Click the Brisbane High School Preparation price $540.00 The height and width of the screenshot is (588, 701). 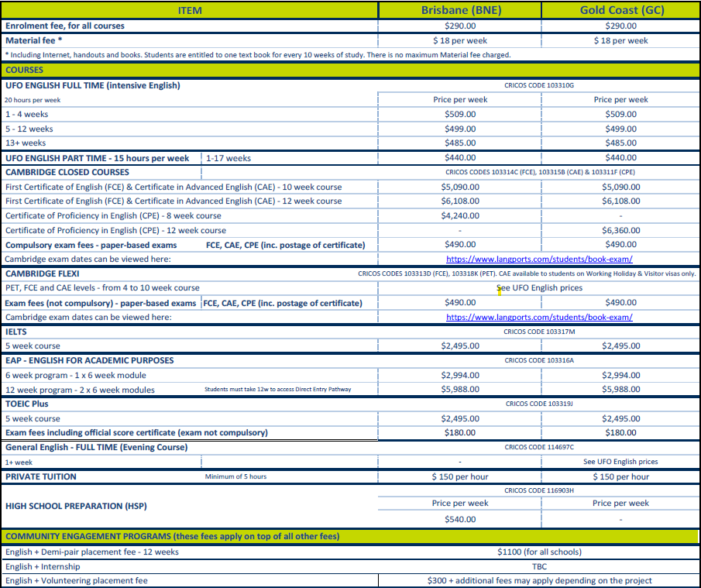[x=460, y=519]
